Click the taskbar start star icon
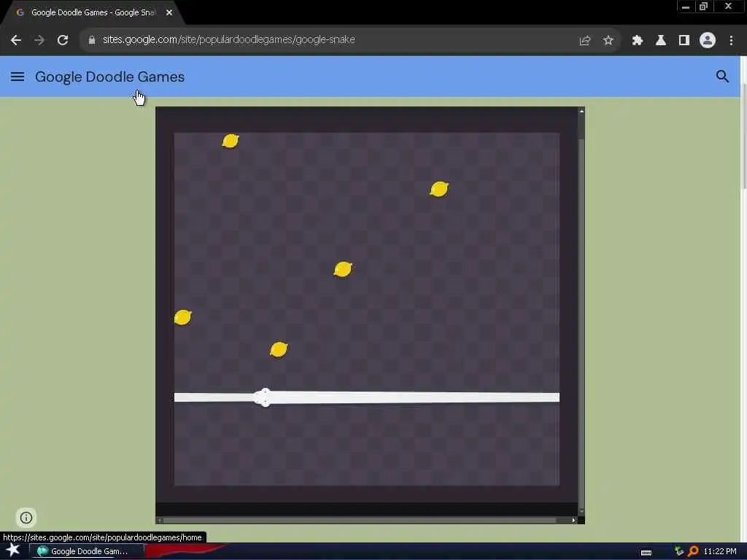 [x=13, y=550]
